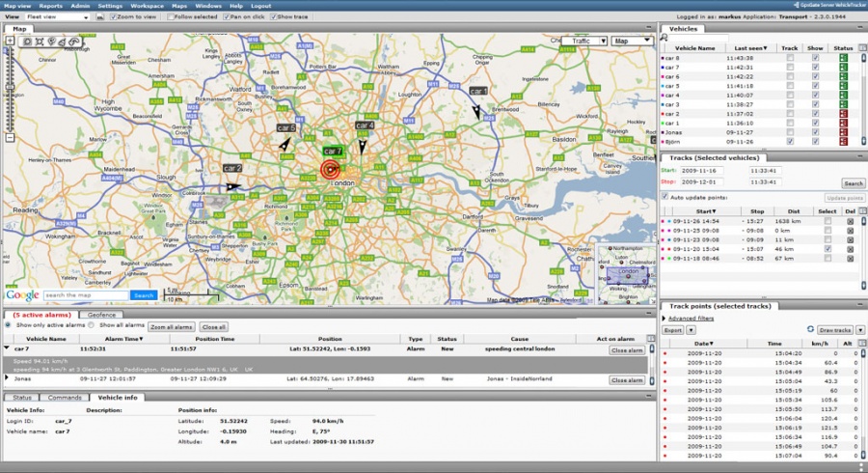Viewport: 868px width, 473px height.
Task: Click the Track points list vertical scrollbar
Action: 863,404
